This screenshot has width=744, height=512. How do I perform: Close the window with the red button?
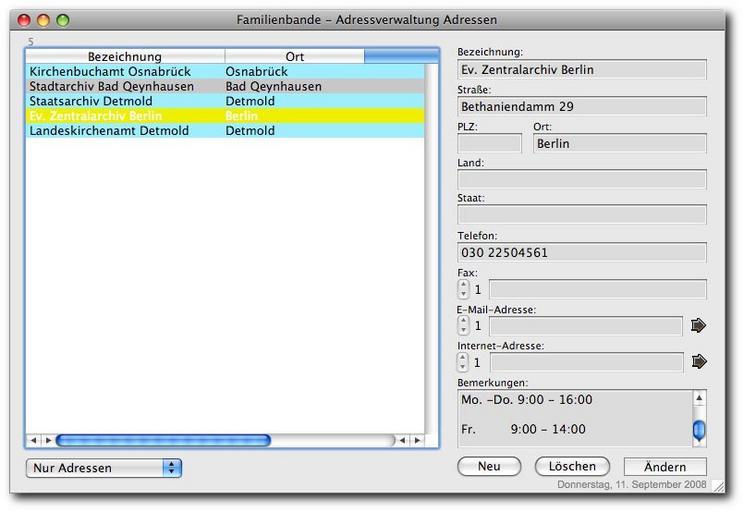coord(24,20)
